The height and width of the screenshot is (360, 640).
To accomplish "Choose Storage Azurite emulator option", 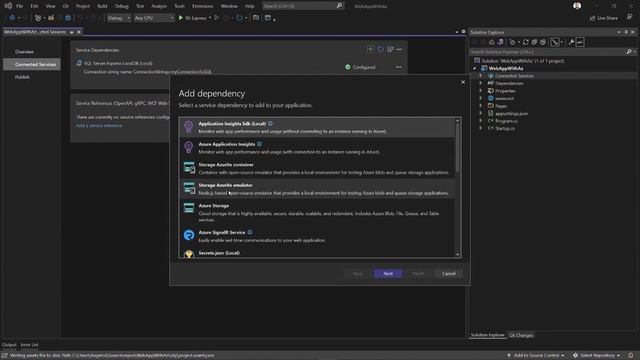I will (317, 189).
